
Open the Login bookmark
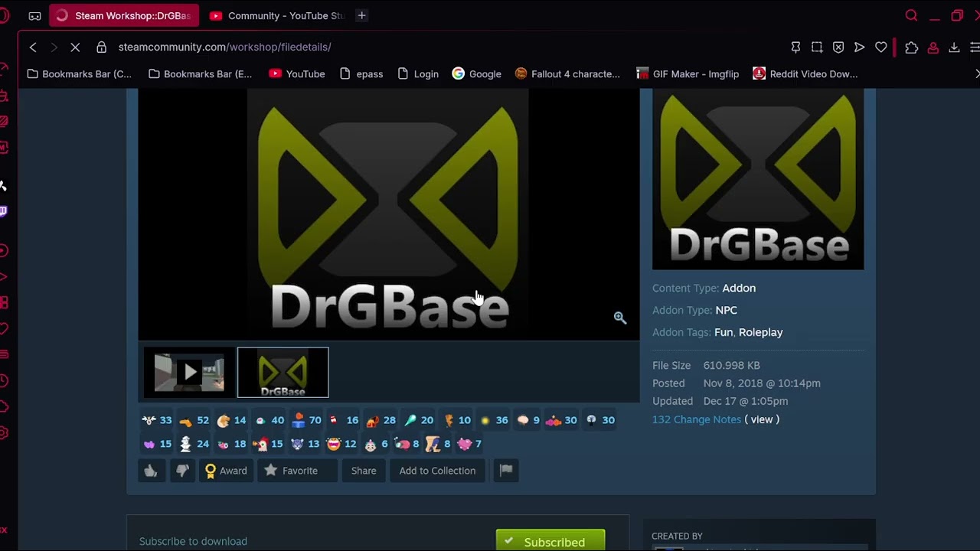(x=418, y=74)
